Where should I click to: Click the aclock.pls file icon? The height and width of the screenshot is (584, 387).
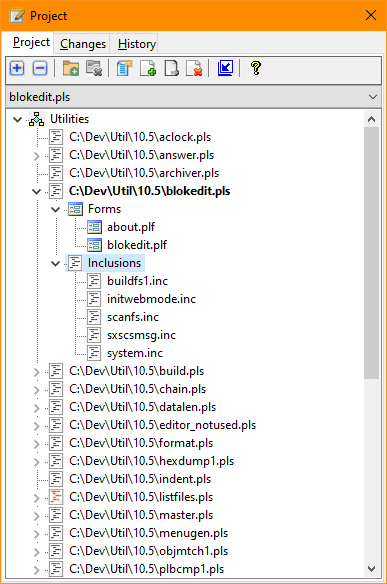tap(56, 137)
